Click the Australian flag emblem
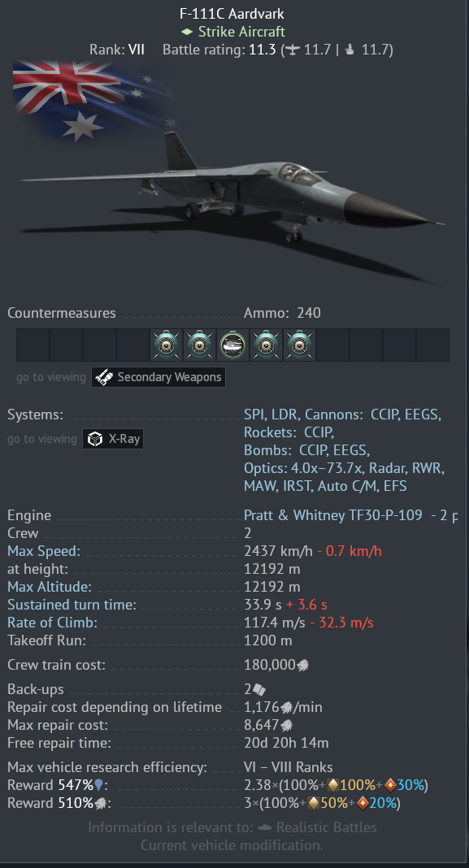This screenshot has width=469, height=868. (91, 100)
